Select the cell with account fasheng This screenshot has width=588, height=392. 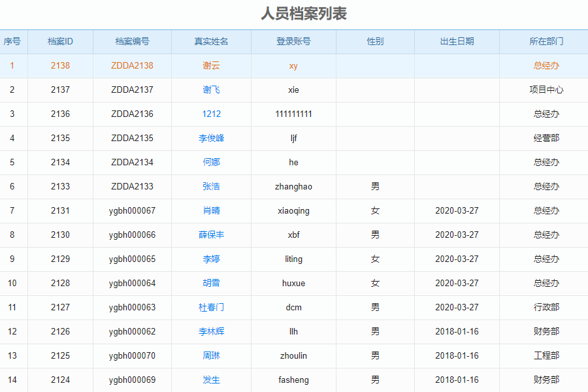[293, 380]
